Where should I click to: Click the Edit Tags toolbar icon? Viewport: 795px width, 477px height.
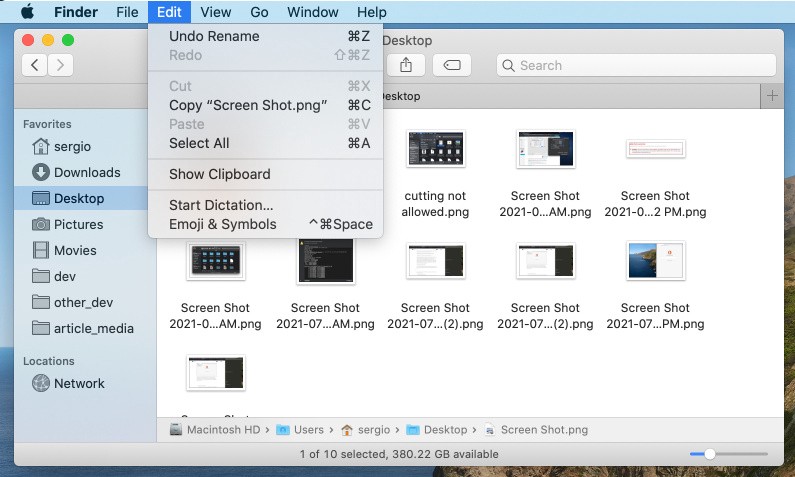pyautogui.click(x=451, y=65)
